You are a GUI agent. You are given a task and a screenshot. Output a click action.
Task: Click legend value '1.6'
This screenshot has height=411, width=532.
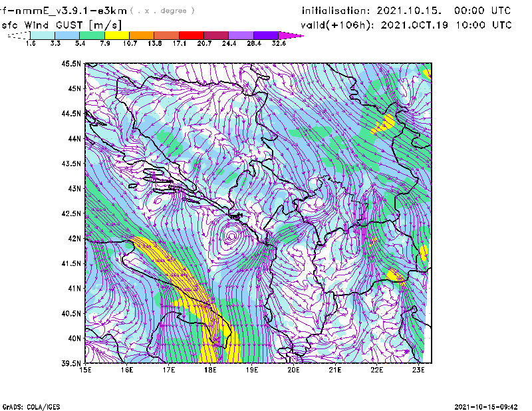(31, 43)
